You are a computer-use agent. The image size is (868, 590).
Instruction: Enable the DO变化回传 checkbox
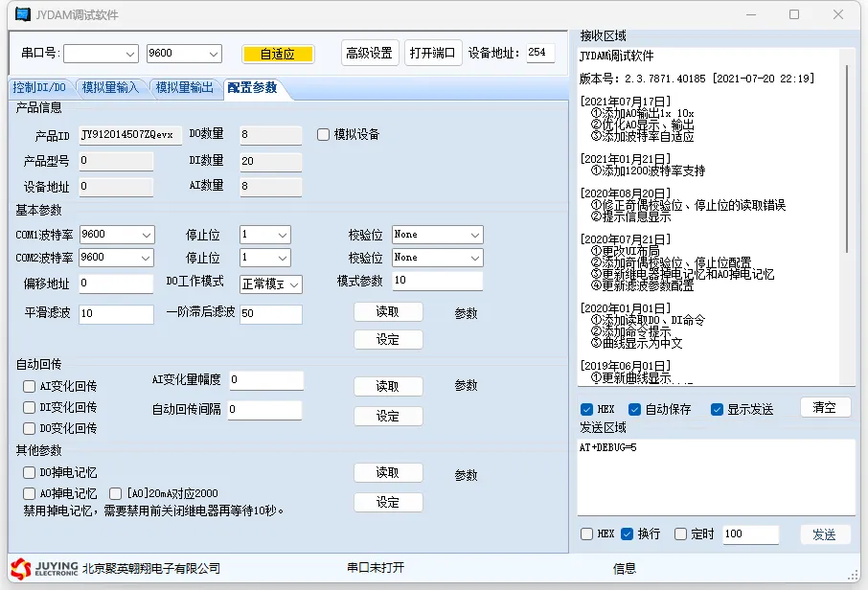coord(29,428)
